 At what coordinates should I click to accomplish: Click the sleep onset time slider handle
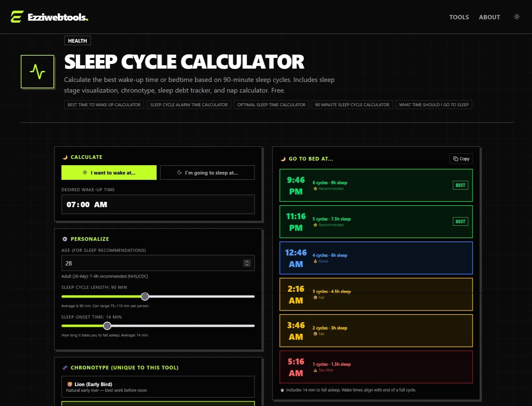pos(107,326)
